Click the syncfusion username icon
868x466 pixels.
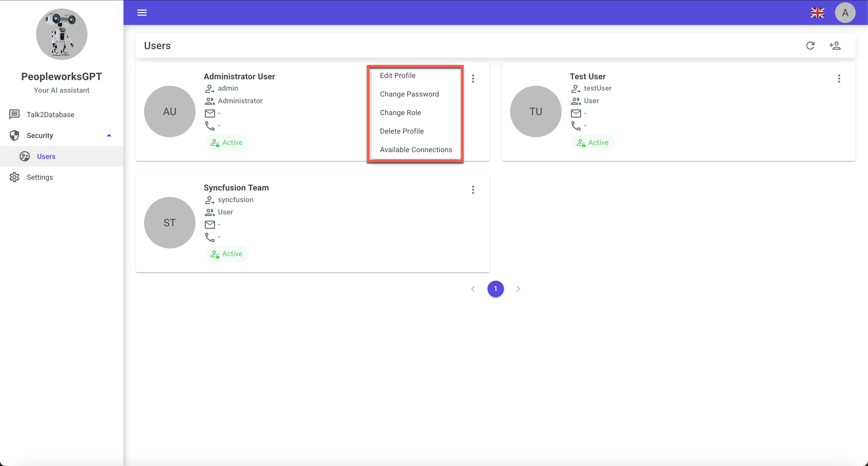click(210, 200)
